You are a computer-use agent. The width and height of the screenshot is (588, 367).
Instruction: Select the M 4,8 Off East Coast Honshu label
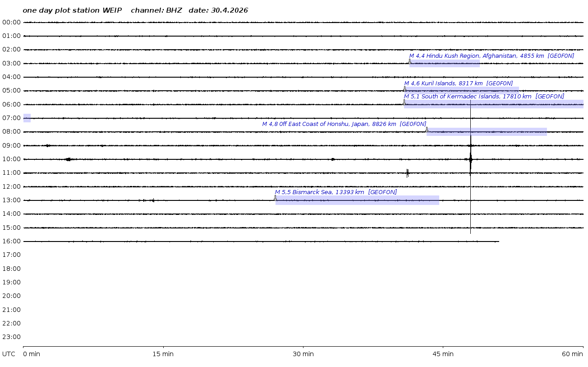point(344,124)
